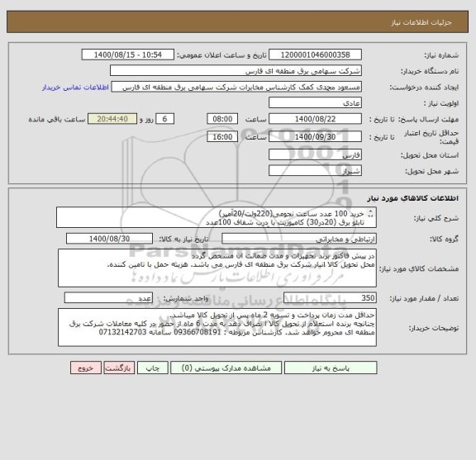
Task: Click the خروج exit button
Action: [x=86, y=368]
